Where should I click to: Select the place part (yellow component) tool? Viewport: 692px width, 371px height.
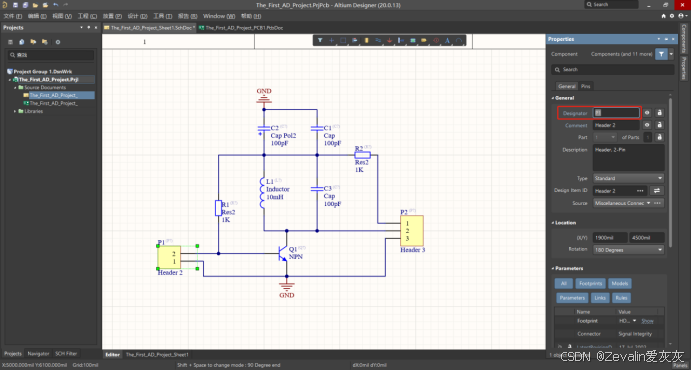pyautogui.click(x=366, y=41)
